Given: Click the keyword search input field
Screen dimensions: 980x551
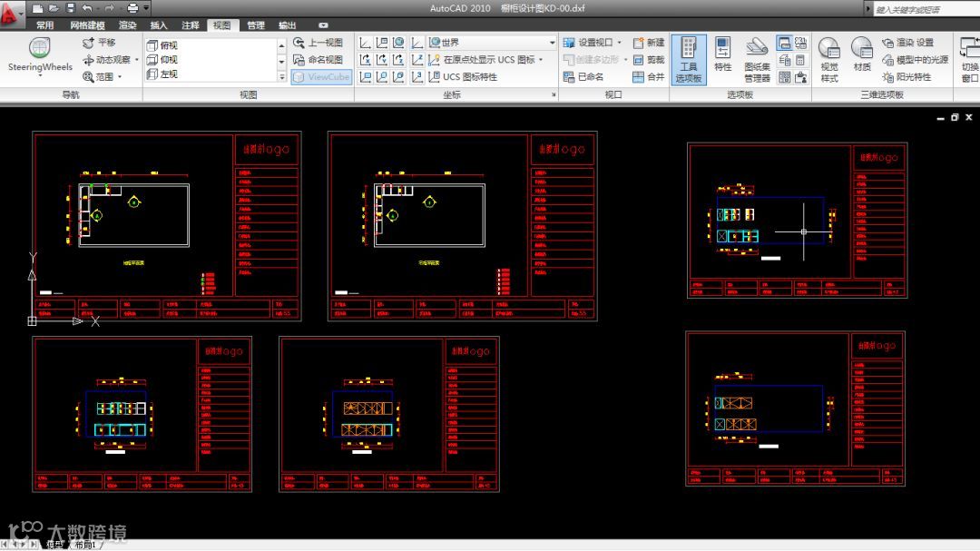Looking at the screenshot, I should pos(926,9).
